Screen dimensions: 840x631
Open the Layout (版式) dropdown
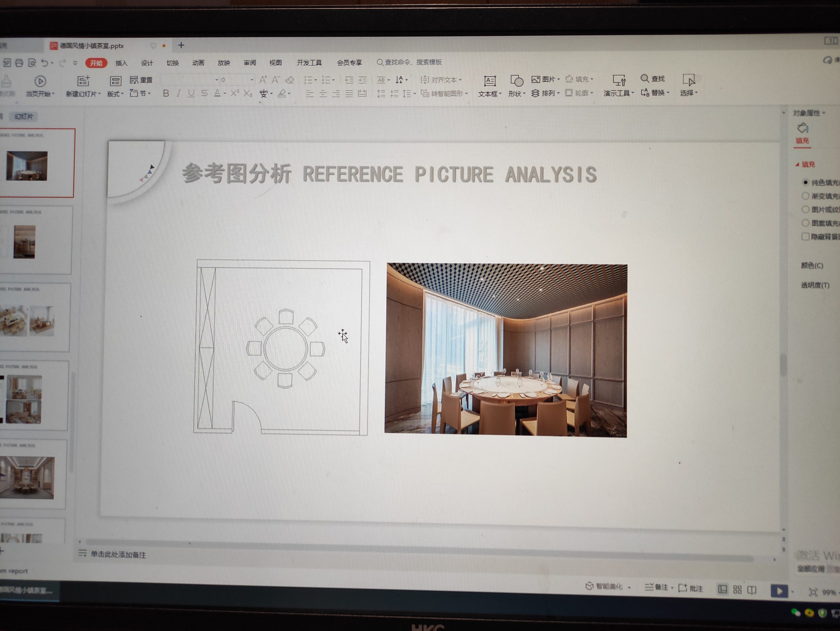click(115, 94)
